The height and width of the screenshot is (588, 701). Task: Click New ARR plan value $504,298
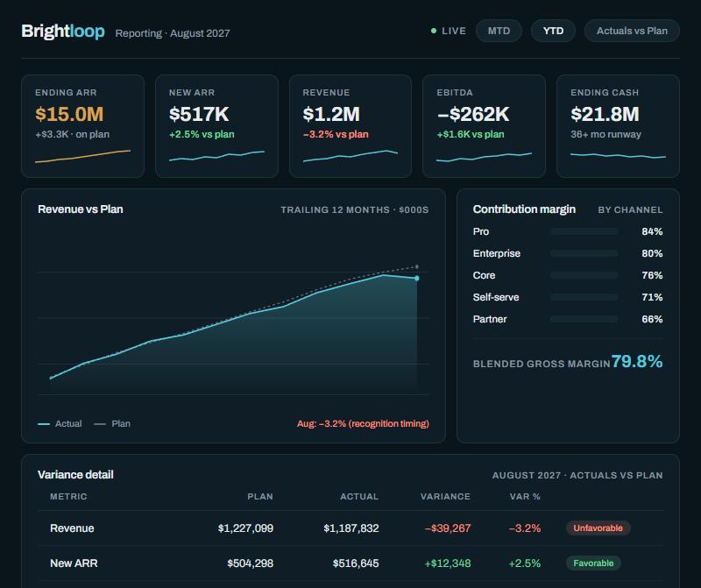(x=250, y=563)
